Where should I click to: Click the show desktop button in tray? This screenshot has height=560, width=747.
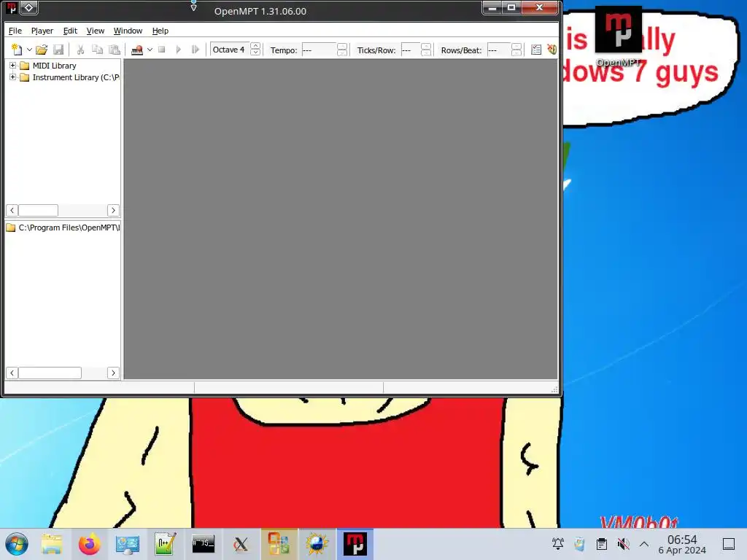pos(729,544)
